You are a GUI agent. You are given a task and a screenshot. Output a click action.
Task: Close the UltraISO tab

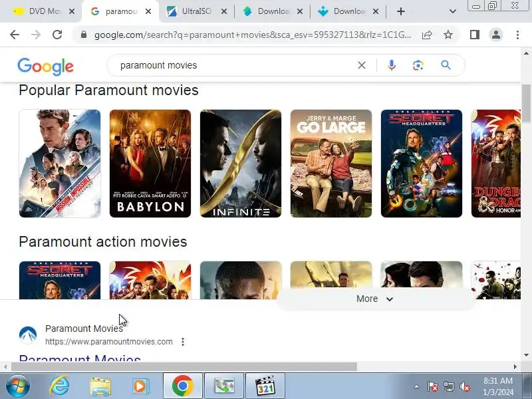(x=224, y=11)
